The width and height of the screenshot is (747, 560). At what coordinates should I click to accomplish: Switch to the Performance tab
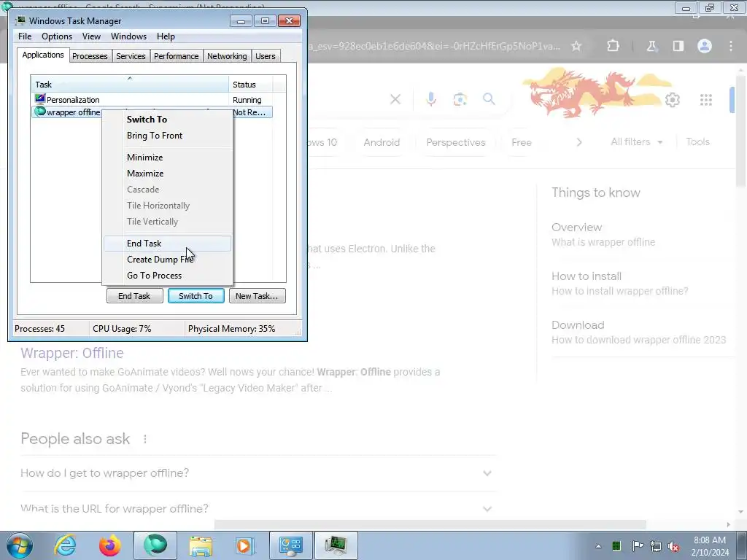[177, 56]
